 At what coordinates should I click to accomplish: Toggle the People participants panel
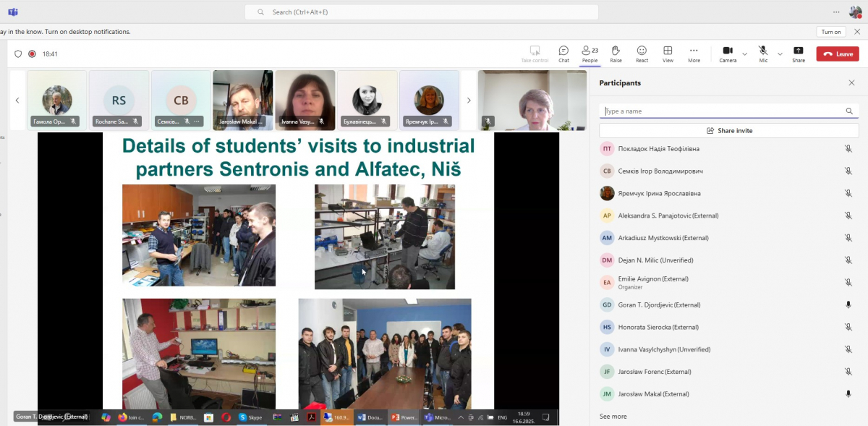point(590,51)
